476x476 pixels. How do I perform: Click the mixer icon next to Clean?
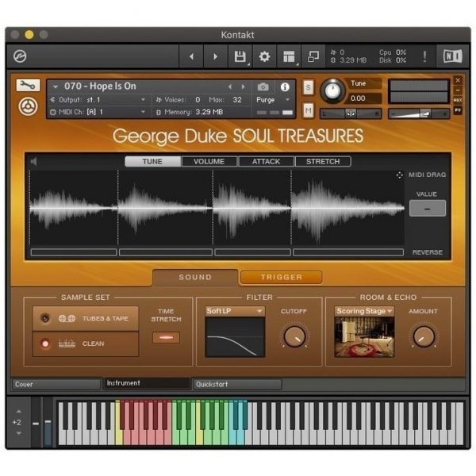tap(67, 344)
